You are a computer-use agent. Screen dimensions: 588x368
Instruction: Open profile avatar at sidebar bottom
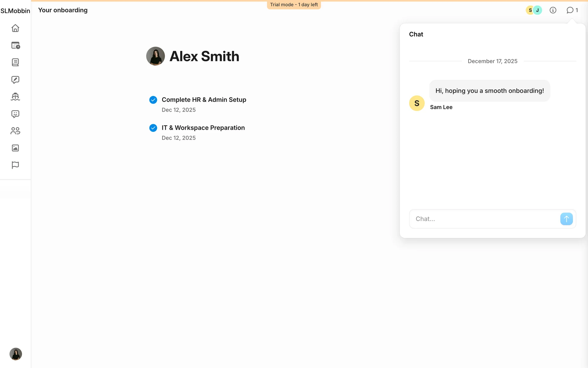pyautogui.click(x=16, y=354)
